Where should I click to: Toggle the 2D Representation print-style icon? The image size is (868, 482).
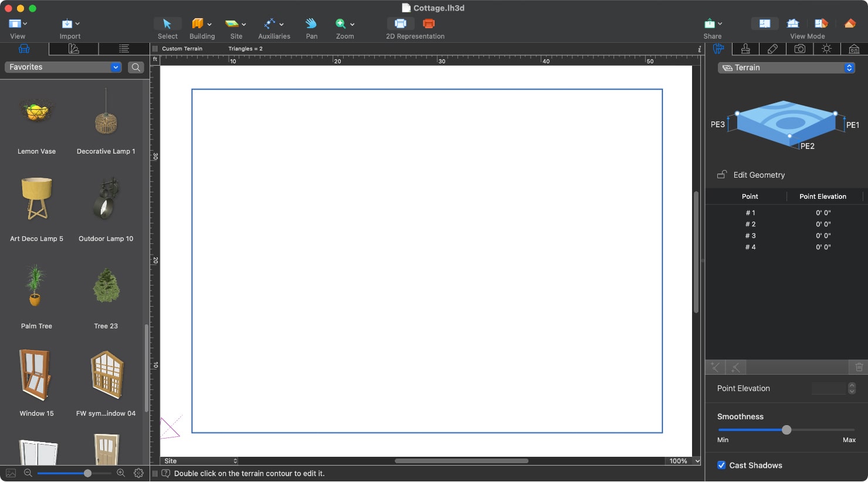401,23
